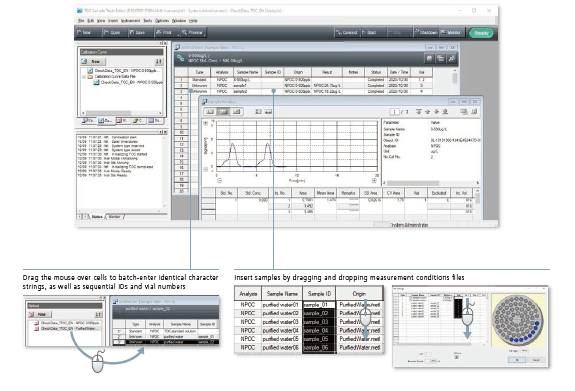Click the Sample Name column header in main table
This screenshot has width=575, height=391.
click(247, 72)
